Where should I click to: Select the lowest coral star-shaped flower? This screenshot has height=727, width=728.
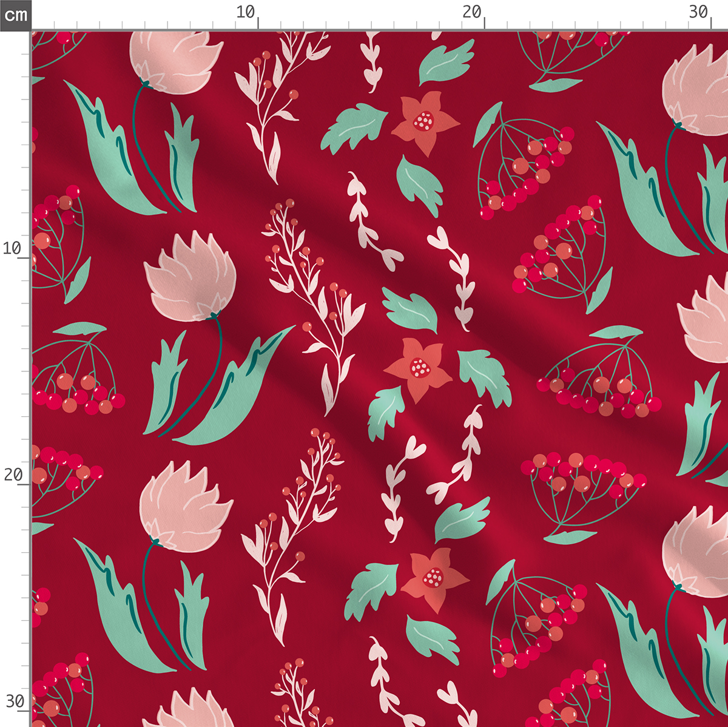[x=433, y=578]
